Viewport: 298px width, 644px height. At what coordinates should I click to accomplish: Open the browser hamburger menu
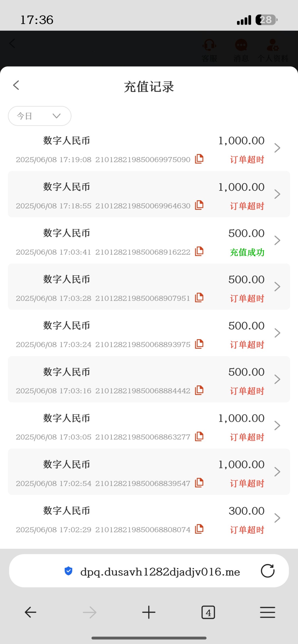[x=267, y=612]
